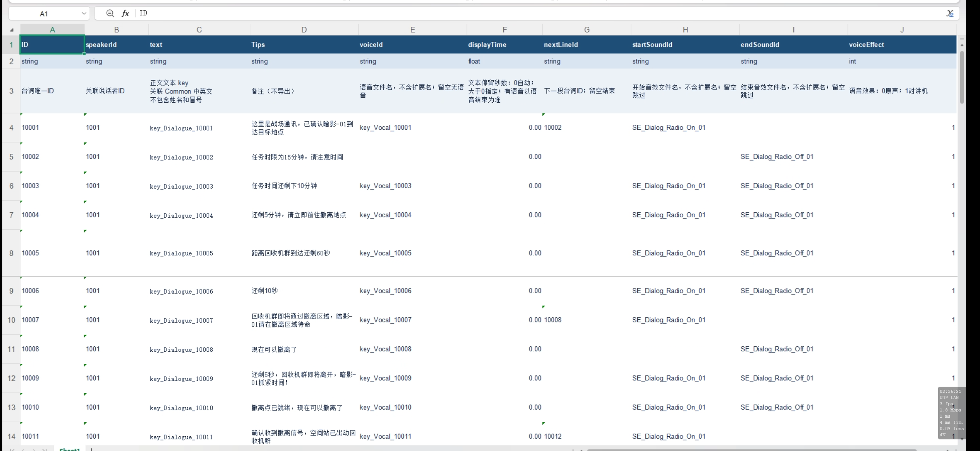Image resolution: width=980 pixels, height=451 pixels.
Task: Click the text header cell in column C
Action: coord(199,45)
